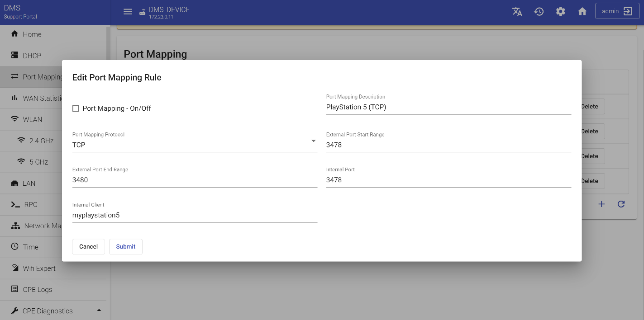The width and height of the screenshot is (644, 320).
Task: Focus the External Port Start Range field
Action: [x=448, y=145]
